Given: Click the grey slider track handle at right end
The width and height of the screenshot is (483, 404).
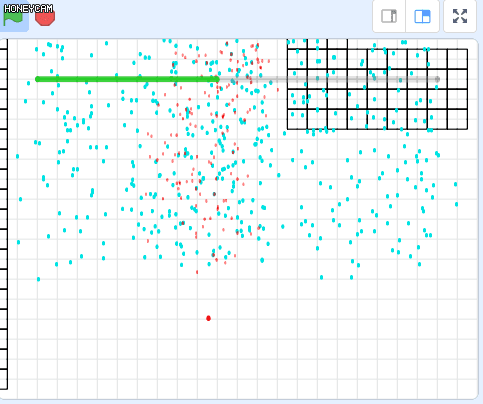Looking at the screenshot, I should [438, 79].
